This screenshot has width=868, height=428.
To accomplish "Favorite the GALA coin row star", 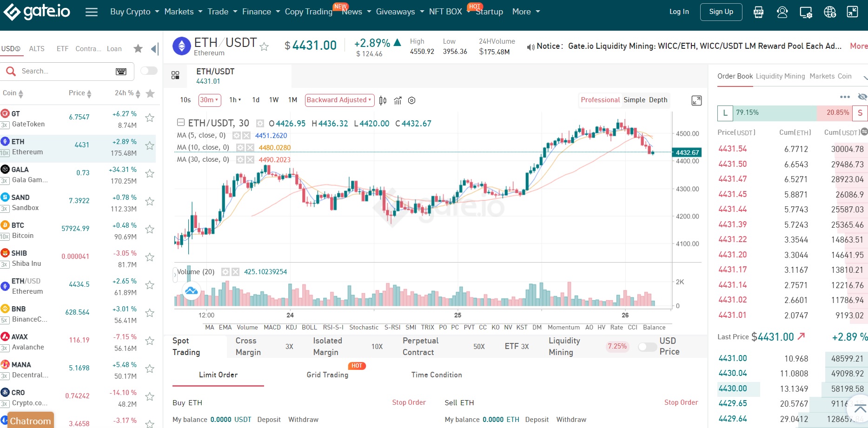I will click(150, 173).
